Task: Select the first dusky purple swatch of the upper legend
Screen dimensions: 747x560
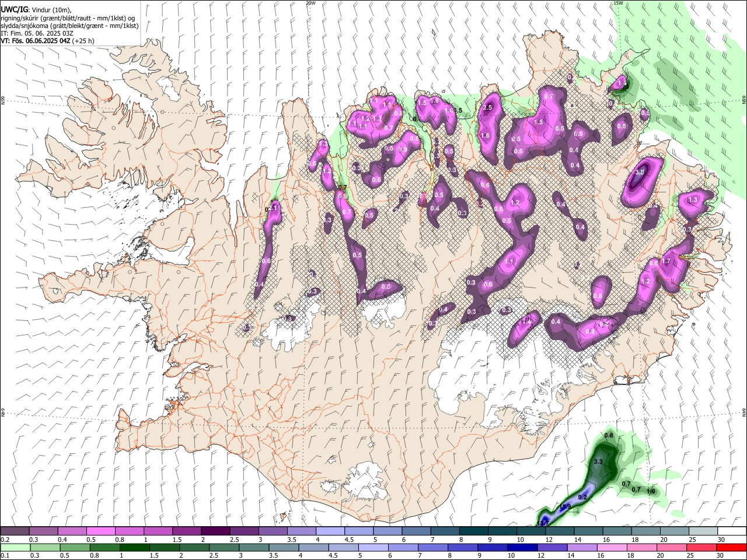Action: tap(15, 531)
